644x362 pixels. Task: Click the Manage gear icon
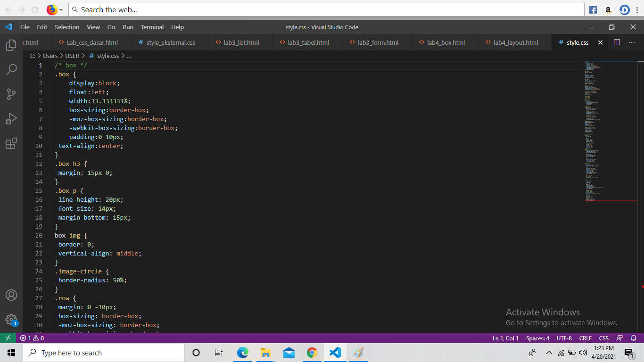(11, 319)
